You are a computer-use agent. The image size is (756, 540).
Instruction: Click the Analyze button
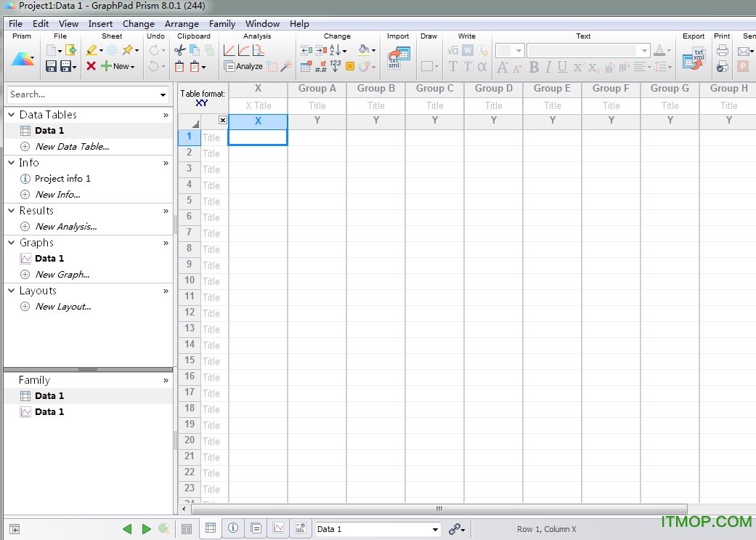pos(243,67)
